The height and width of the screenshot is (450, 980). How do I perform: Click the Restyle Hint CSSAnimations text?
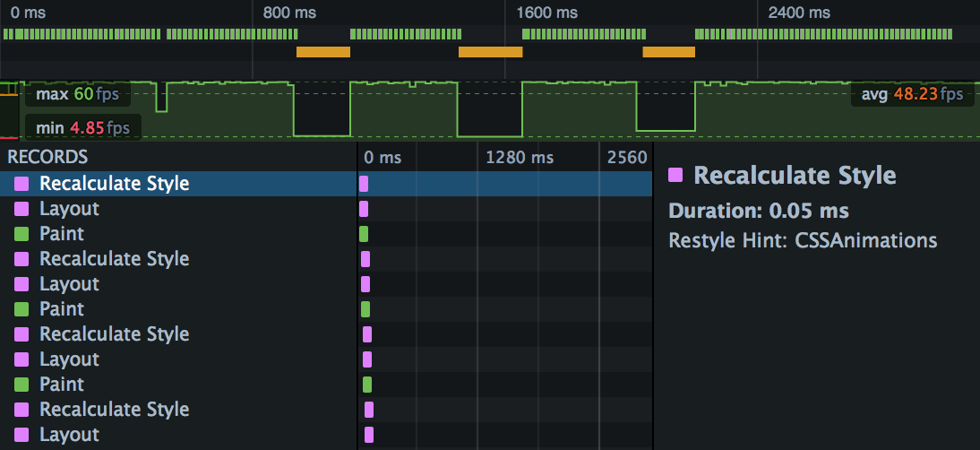click(x=803, y=240)
